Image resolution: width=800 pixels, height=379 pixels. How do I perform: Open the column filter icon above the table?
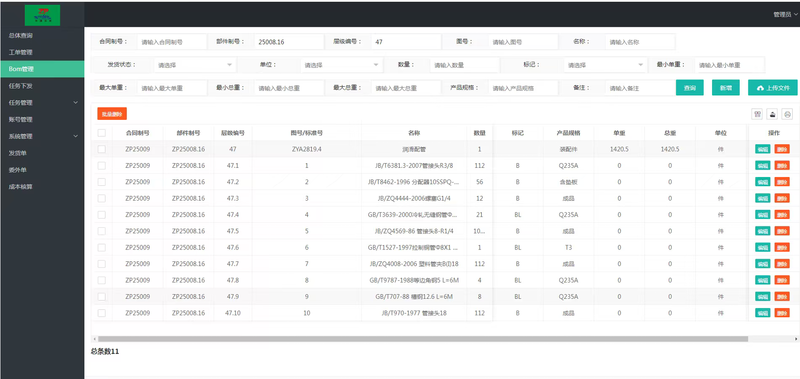(x=758, y=115)
